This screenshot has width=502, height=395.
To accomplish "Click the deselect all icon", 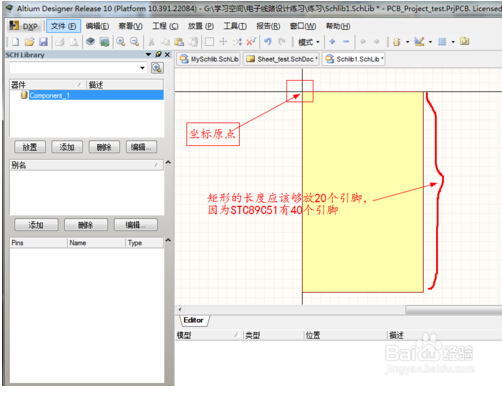I will coord(237,42).
